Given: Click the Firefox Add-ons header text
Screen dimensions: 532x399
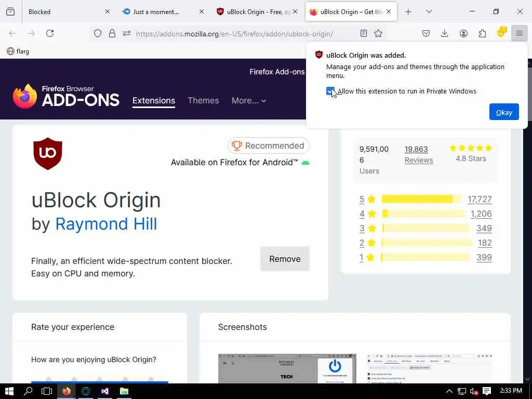Looking at the screenshot, I should point(277,72).
